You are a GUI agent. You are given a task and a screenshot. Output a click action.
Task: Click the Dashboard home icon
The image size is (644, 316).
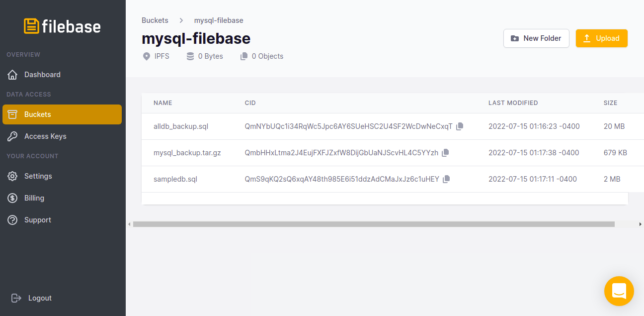tap(13, 75)
